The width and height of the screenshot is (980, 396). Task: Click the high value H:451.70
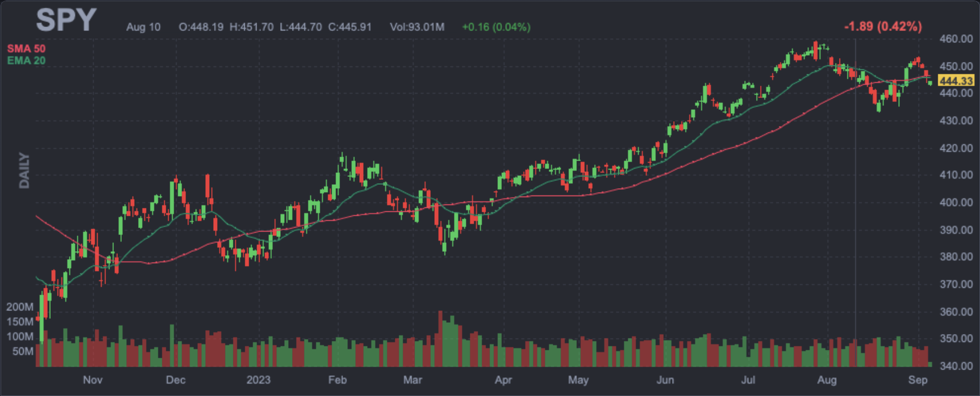coord(251,27)
